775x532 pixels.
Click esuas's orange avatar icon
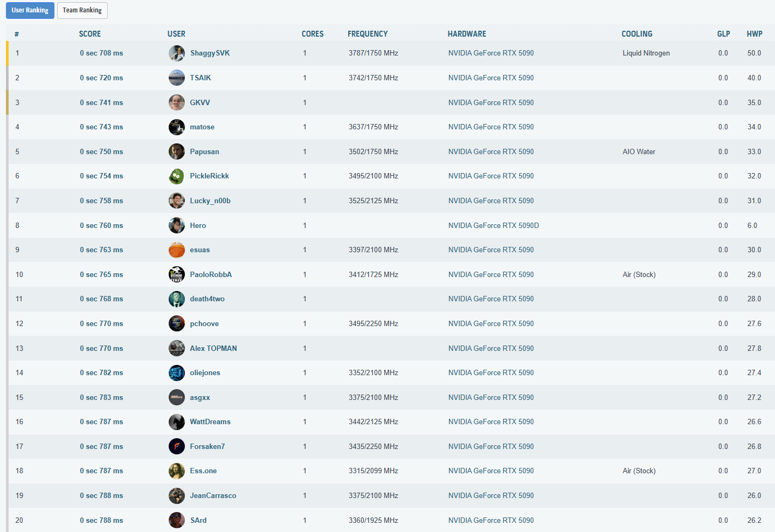click(x=176, y=250)
